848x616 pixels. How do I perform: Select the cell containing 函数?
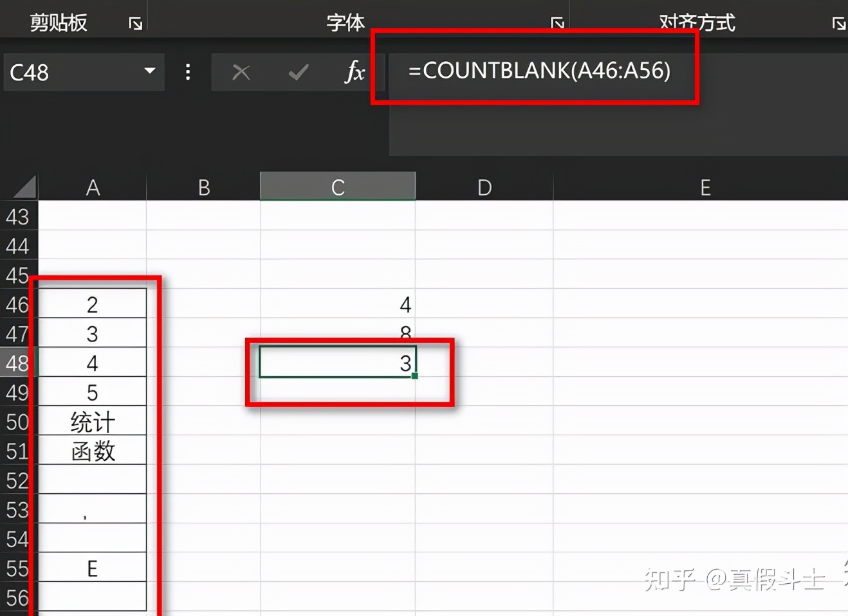[x=92, y=451]
